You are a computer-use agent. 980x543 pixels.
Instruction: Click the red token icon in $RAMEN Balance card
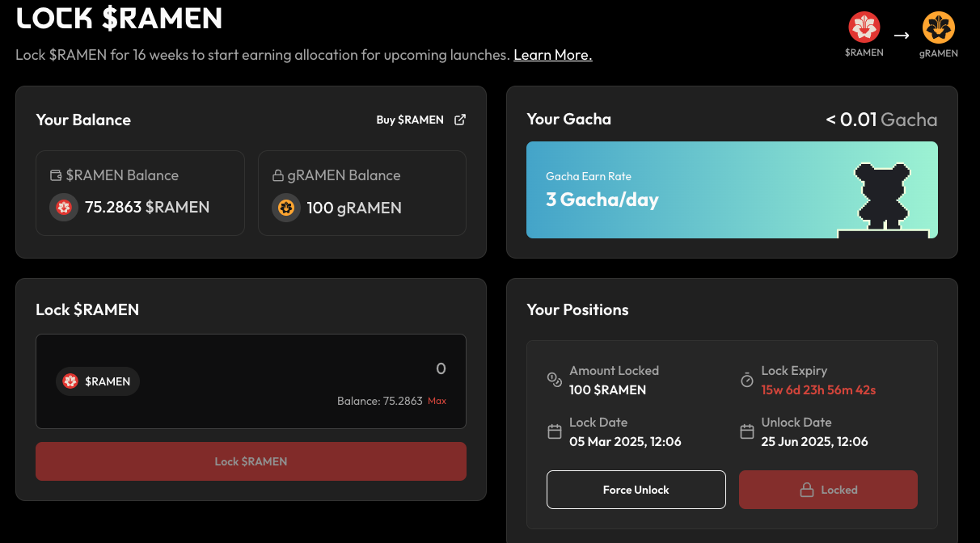pos(64,208)
